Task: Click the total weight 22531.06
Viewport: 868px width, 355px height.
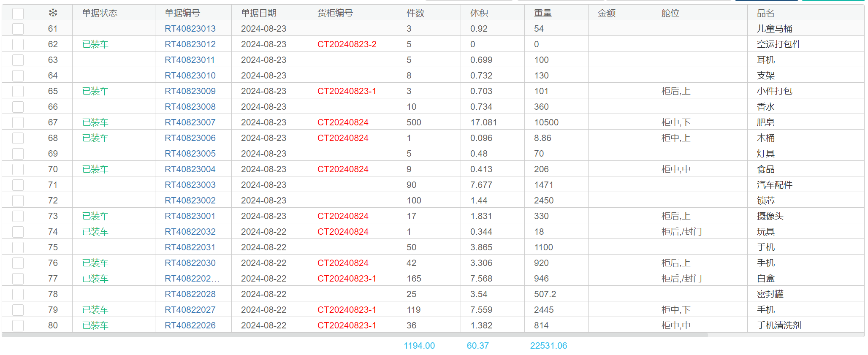Action: pyautogui.click(x=548, y=346)
